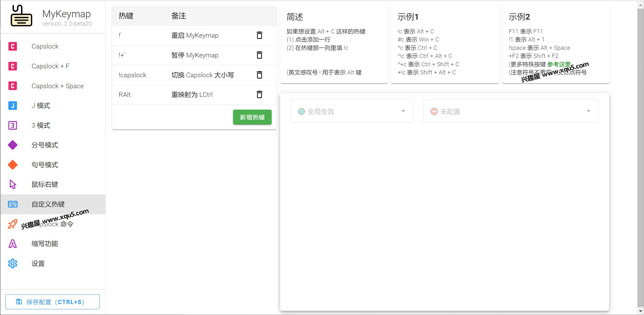The image size is (644, 315).
Task: Click the cursor icon for 鼠标右键
Action: point(12,185)
